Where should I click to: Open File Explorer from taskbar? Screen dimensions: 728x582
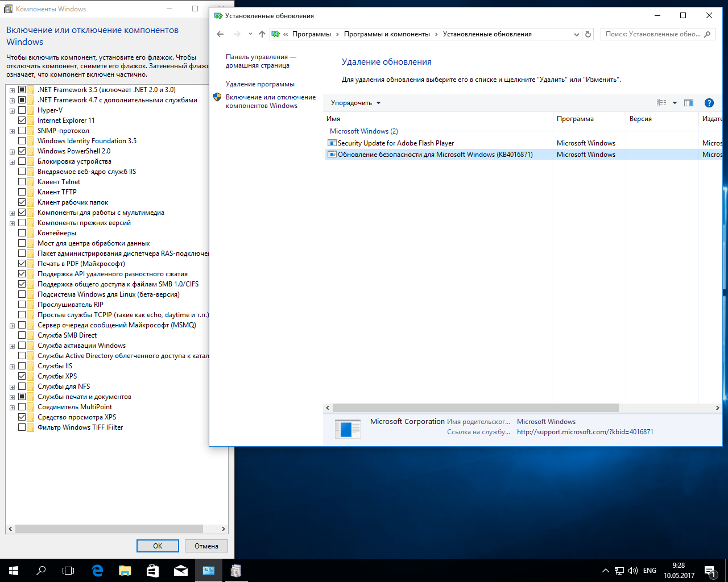125,570
